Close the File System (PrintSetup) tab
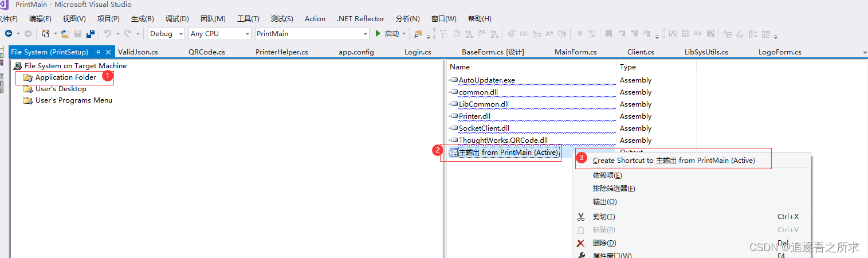The width and height of the screenshot is (868, 258). click(108, 52)
